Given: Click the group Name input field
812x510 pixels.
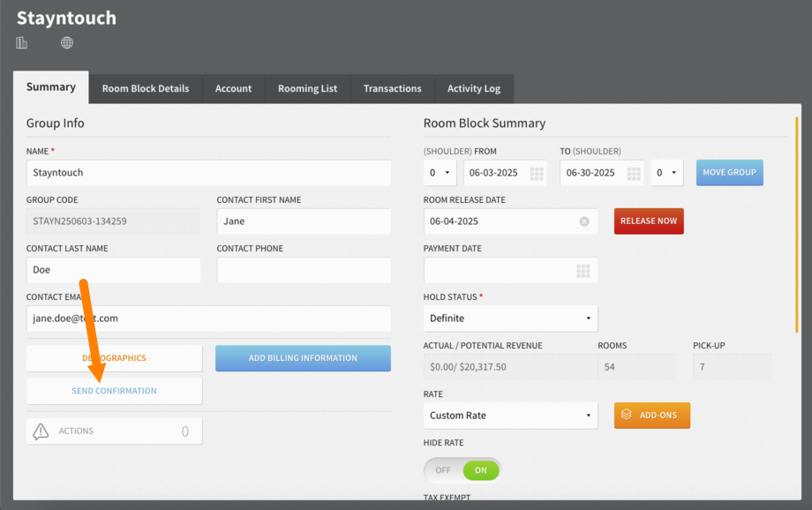Looking at the screenshot, I should coord(208,173).
